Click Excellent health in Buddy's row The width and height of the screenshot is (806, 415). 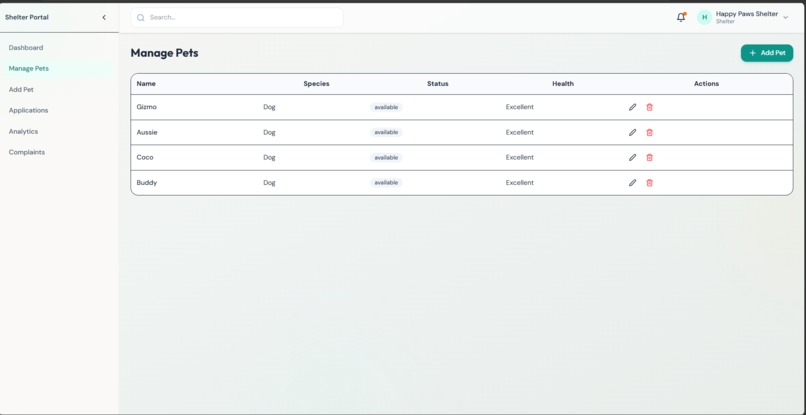click(x=520, y=183)
